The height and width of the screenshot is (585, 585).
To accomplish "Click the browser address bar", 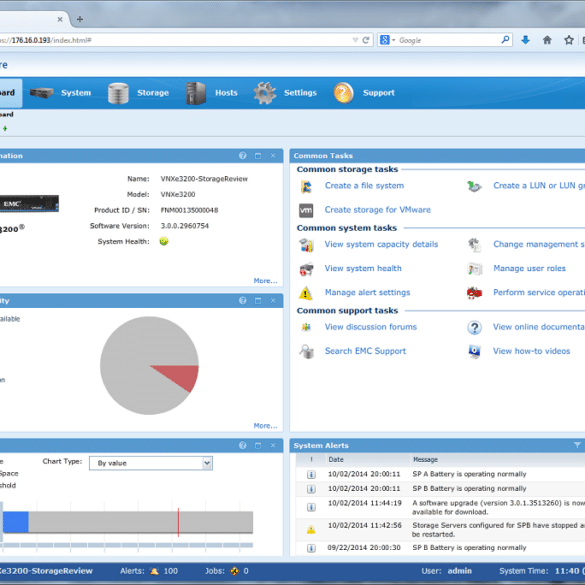I will click(175, 40).
